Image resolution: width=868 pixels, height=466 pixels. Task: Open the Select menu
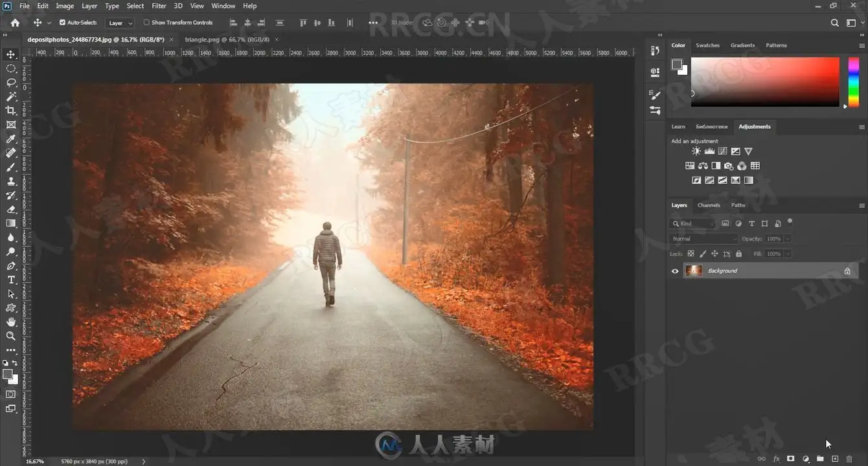(x=135, y=6)
